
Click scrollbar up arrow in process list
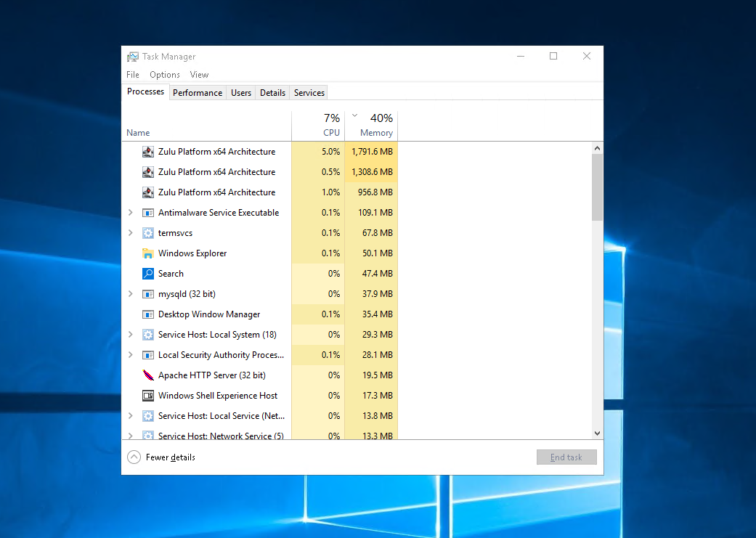[598, 148]
